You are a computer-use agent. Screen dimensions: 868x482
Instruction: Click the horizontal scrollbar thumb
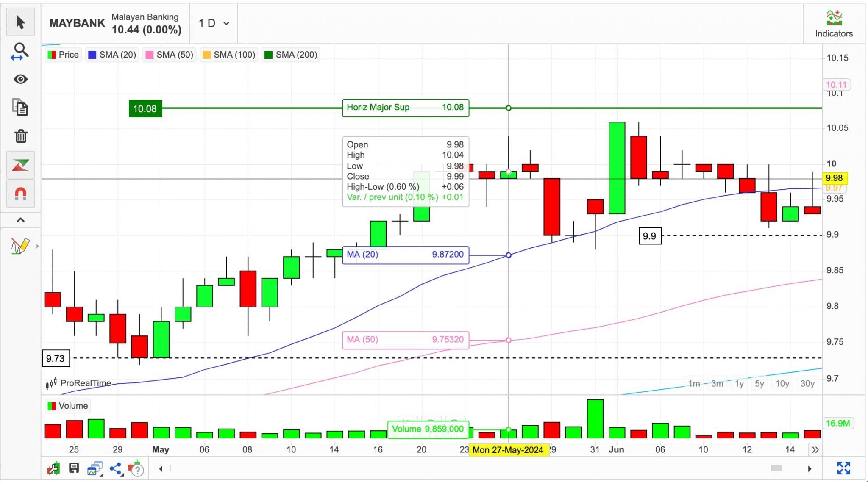(776, 468)
